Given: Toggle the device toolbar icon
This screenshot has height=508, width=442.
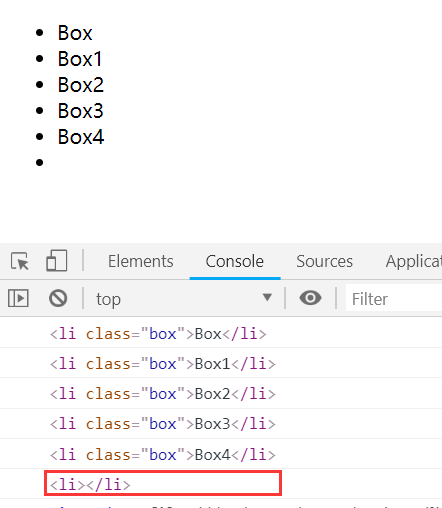Looking at the screenshot, I should pyautogui.click(x=57, y=261).
